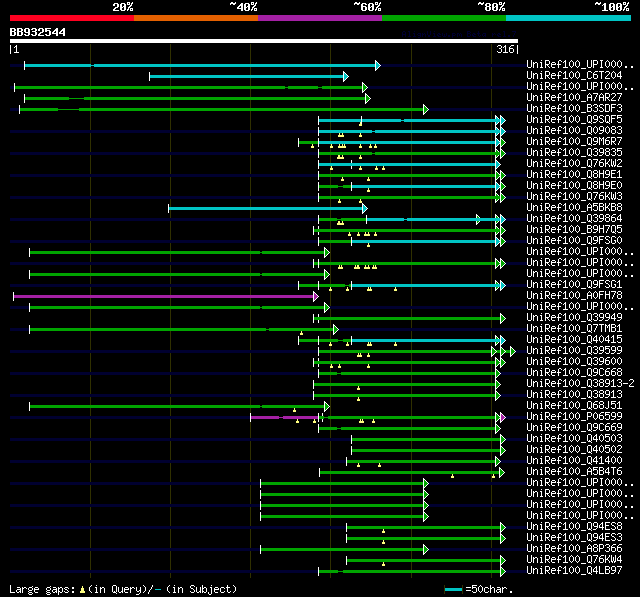Click the green alignment bar for A8P366
Viewport: 640px width, 597px height.
[x=344, y=550]
